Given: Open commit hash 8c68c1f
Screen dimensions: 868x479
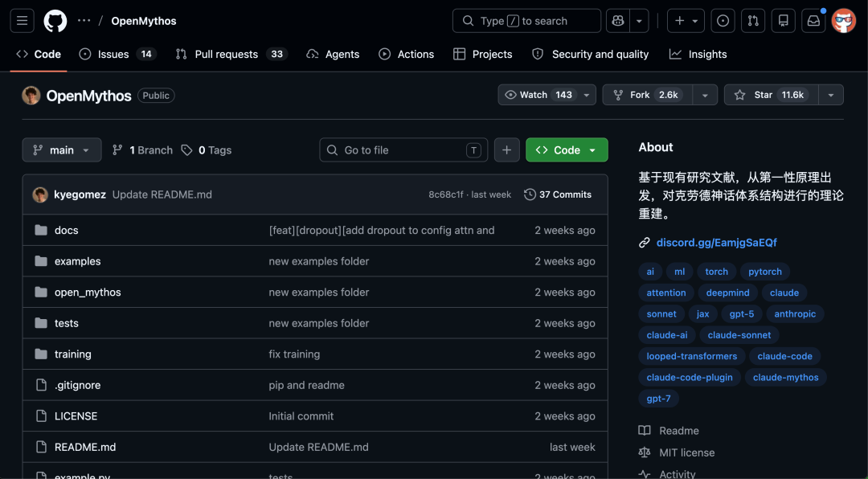Looking at the screenshot, I should 446,194.
